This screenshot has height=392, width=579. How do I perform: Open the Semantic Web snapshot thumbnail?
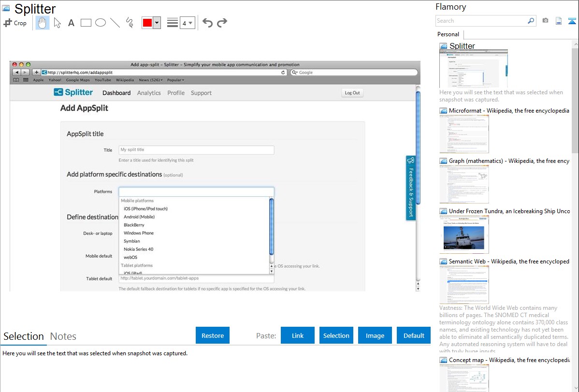(464, 285)
